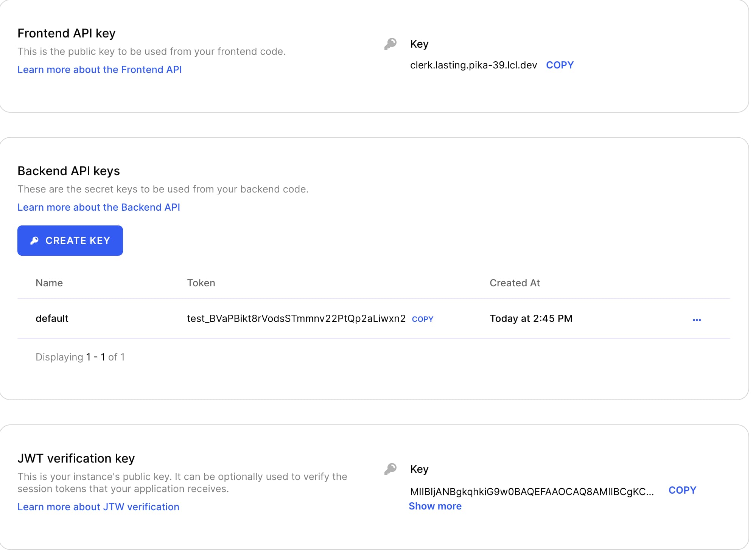Follow the Learn more about JTW verification link
This screenshot has height=553, width=756.
[98, 507]
